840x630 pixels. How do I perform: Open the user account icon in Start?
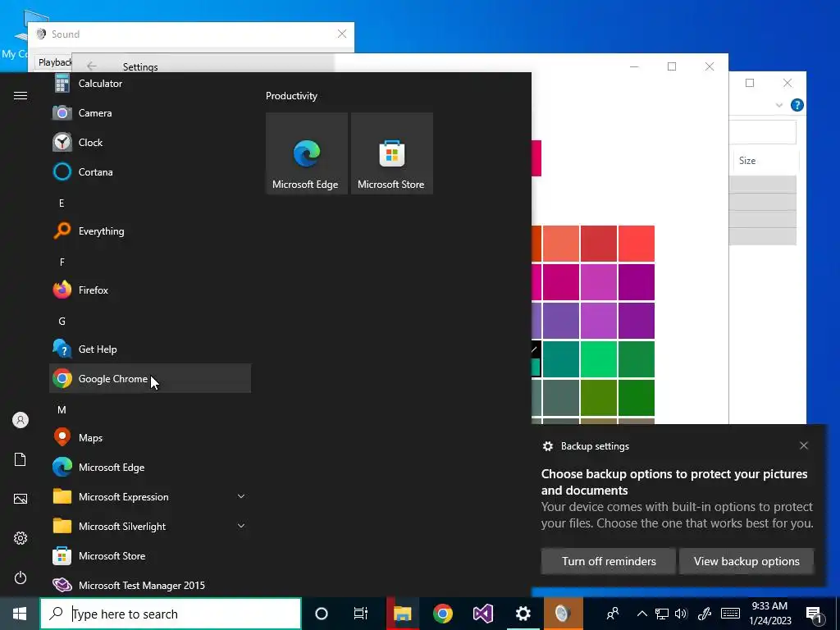tap(21, 420)
